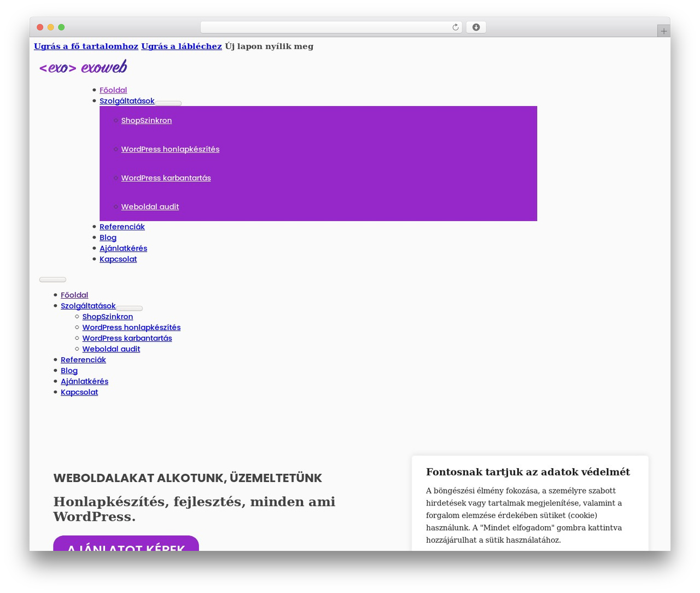Select Weboldal audit in the purple submenu
Image resolution: width=700 pixels, height=593 pixels.
(150, 207)
